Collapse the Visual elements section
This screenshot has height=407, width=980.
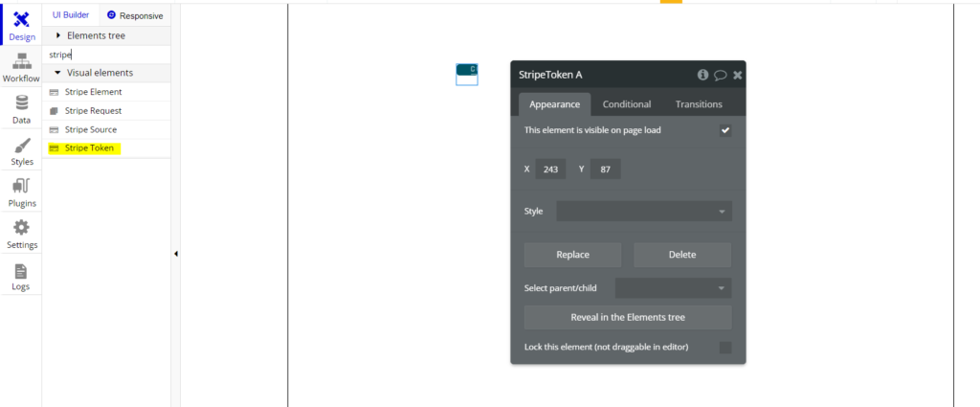pos(106,73)
